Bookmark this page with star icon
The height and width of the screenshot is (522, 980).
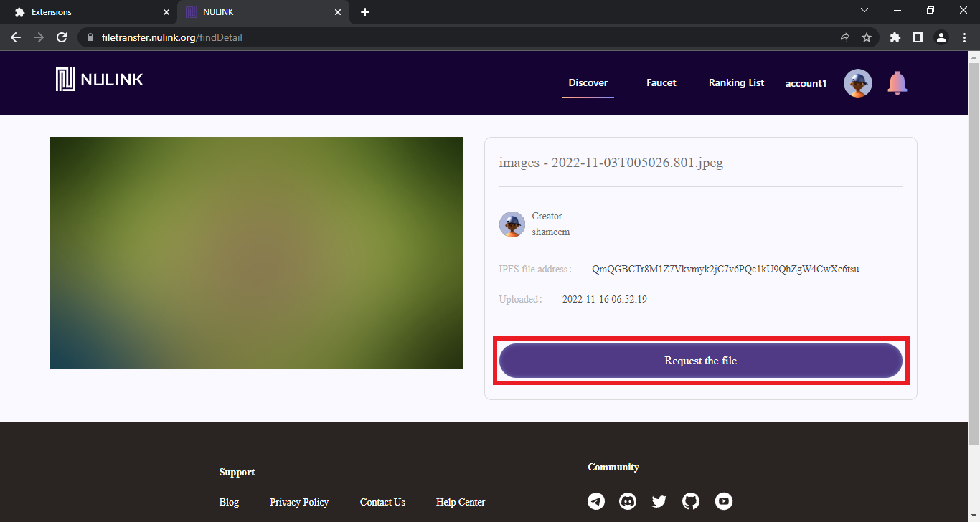point(866,37)
